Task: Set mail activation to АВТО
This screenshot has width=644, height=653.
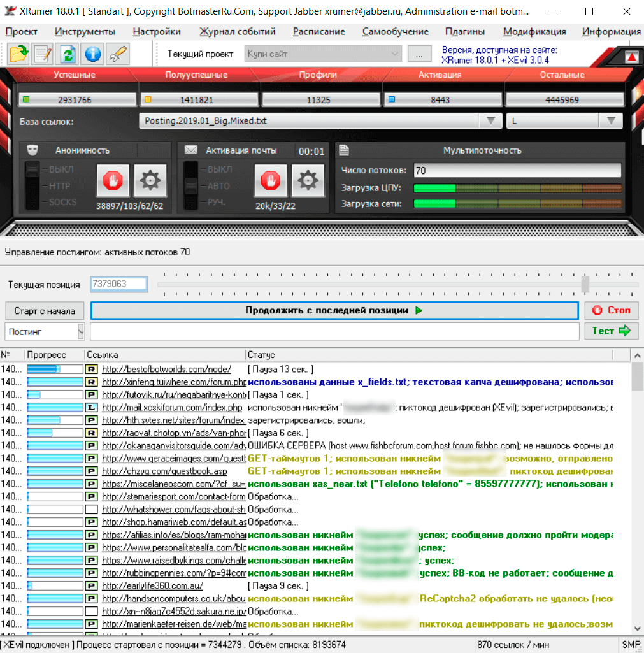Action: tap(218, 186)
